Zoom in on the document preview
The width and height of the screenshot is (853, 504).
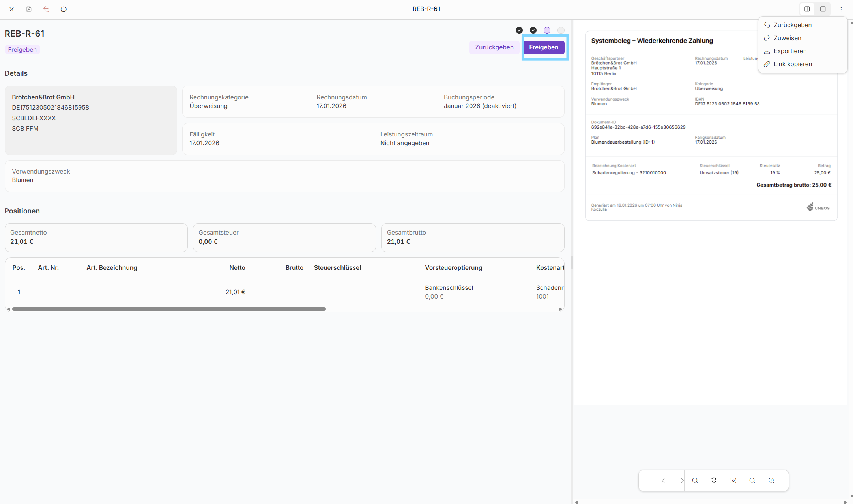771,480
